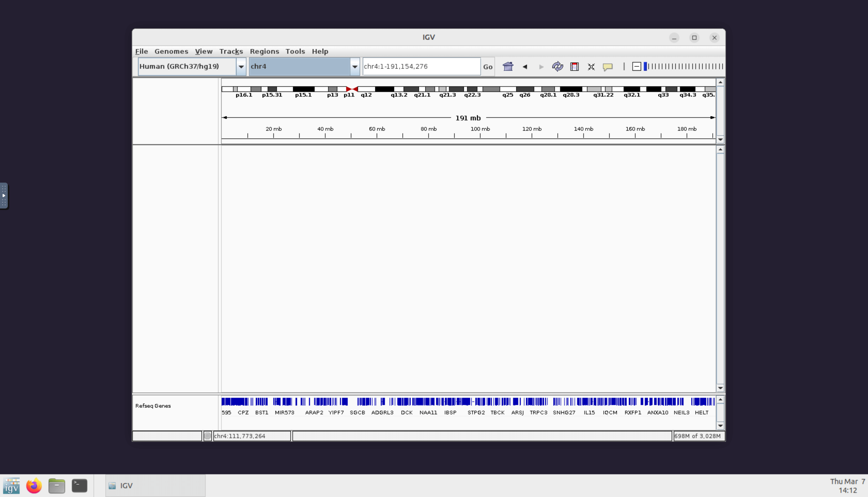Click the 20 mb ruler mark
The width and height of the screenshot is (868, 497).
tap(273, 129)
